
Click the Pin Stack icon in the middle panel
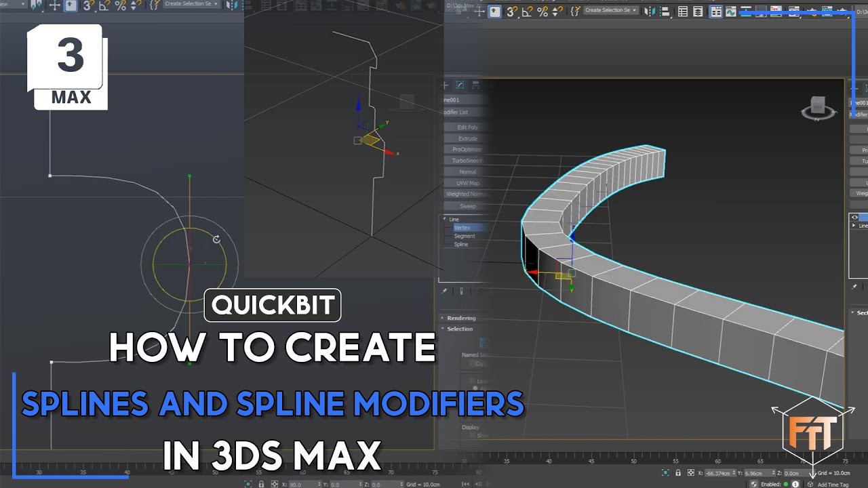444,291
